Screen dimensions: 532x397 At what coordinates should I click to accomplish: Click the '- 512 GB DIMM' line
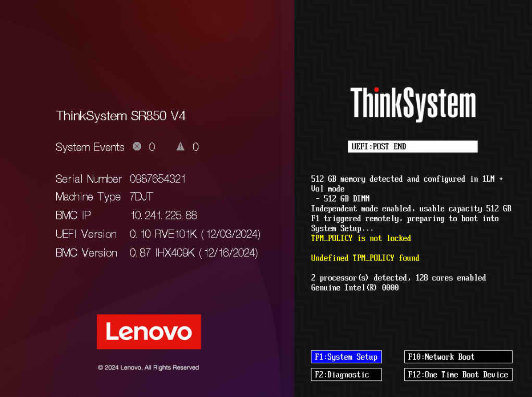pyautogui.click(x=342, y=199)
